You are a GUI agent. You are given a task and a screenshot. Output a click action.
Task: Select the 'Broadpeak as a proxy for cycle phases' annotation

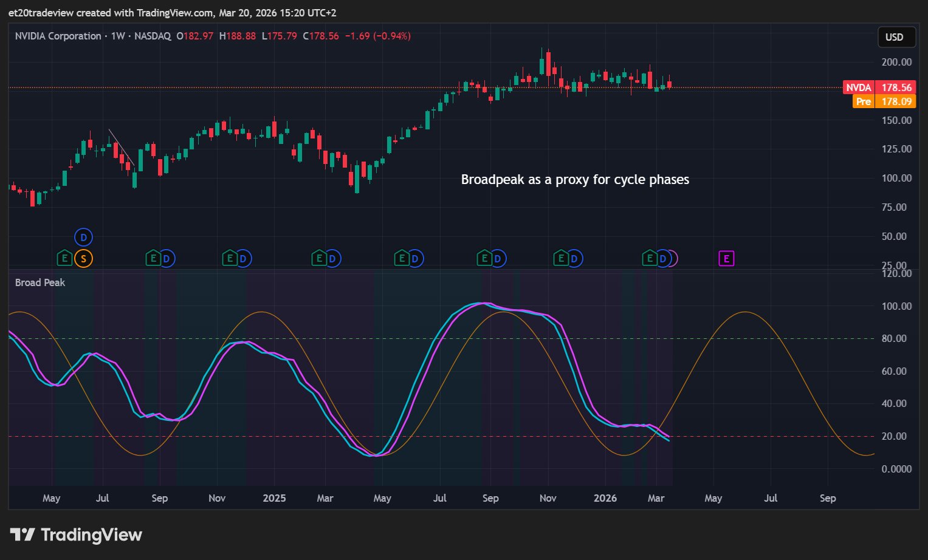coord(575,180)
